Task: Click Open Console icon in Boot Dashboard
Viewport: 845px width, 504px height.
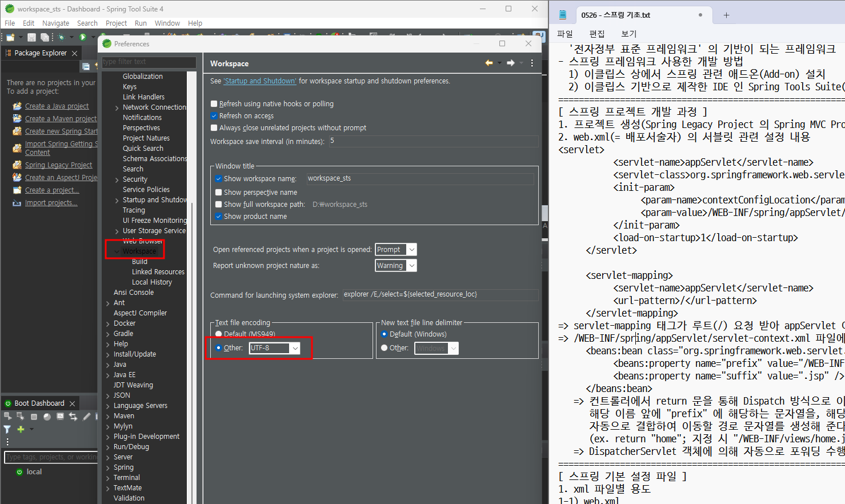Action: click(x=60, y=417)
